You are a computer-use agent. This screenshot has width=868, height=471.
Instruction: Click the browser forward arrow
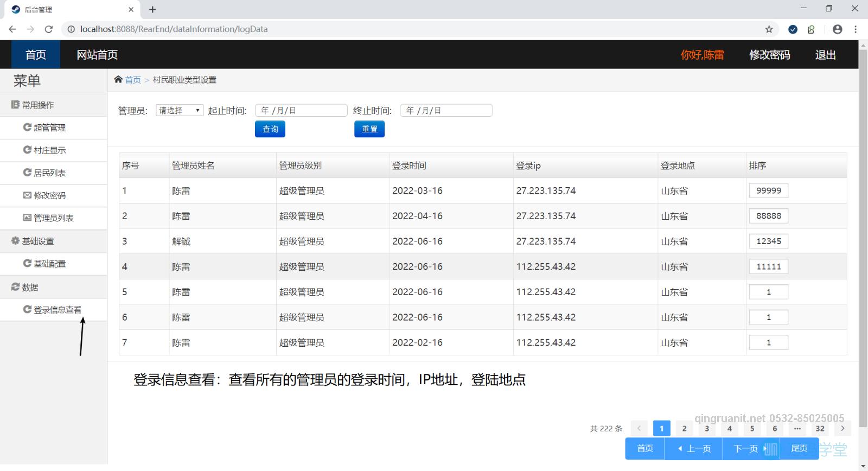30,29
